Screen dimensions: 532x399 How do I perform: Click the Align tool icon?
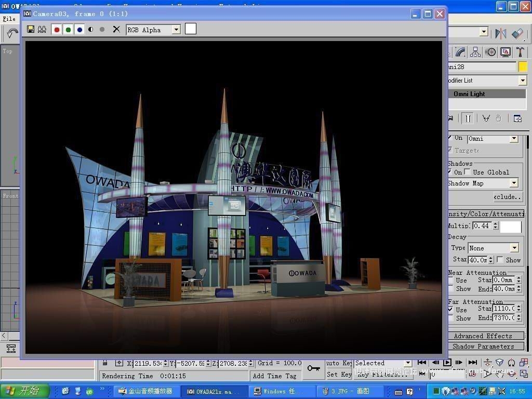pos(517,33)
